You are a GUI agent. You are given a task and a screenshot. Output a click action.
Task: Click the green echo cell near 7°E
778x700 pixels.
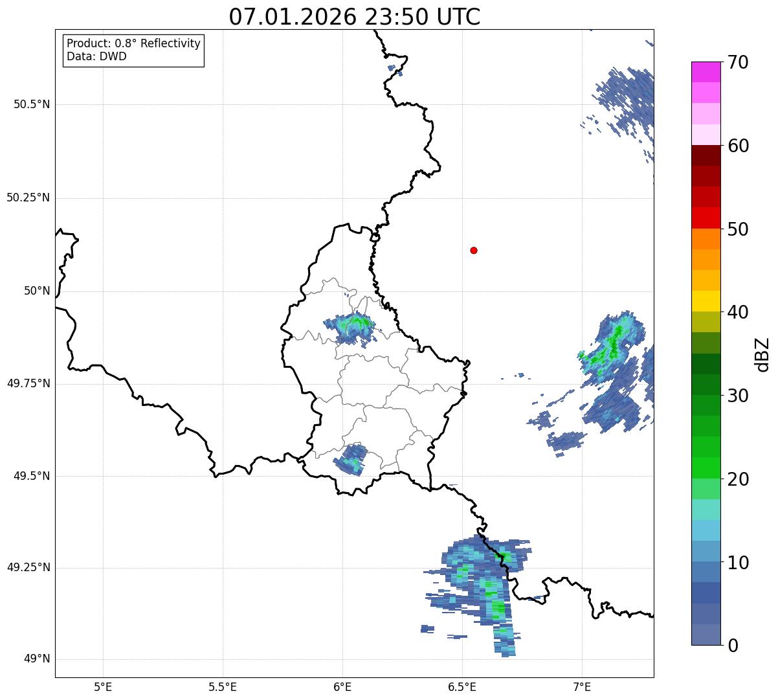coord(612,346)
